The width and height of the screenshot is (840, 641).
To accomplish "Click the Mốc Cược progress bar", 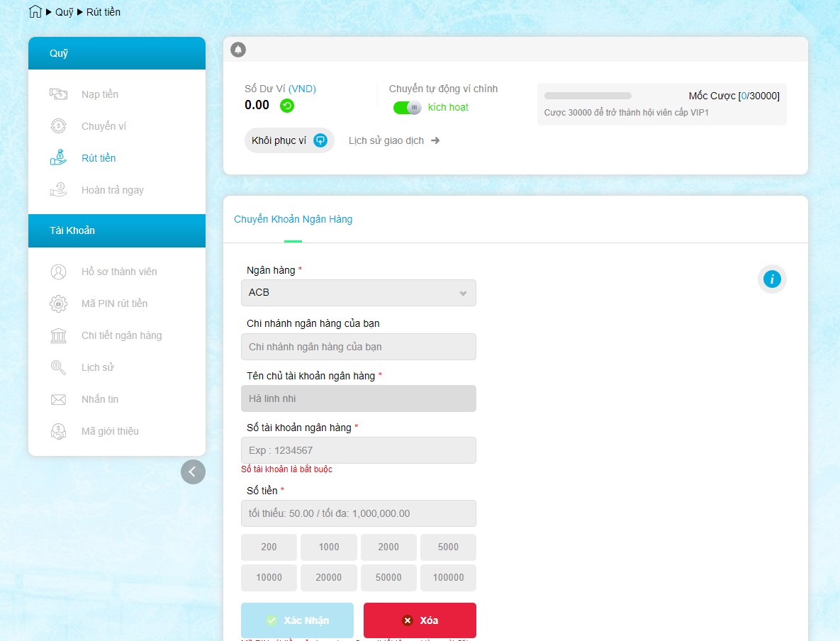I will click(x=588, y=96).
